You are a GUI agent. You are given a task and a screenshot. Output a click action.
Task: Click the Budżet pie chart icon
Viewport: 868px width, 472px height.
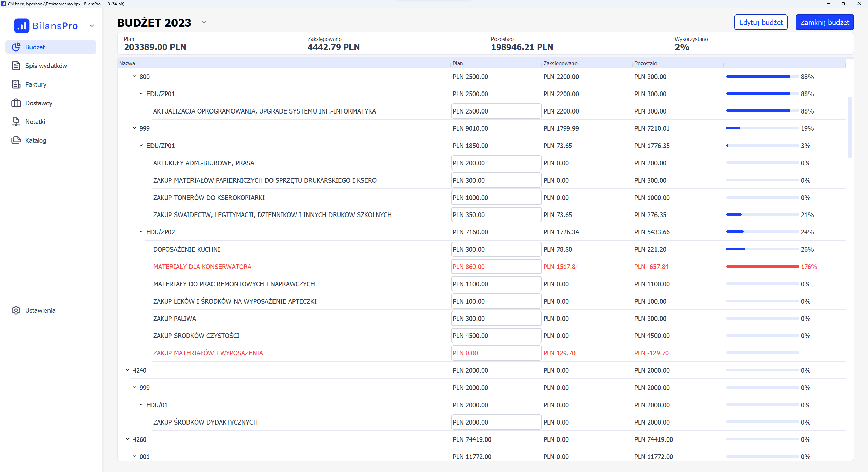16,47
